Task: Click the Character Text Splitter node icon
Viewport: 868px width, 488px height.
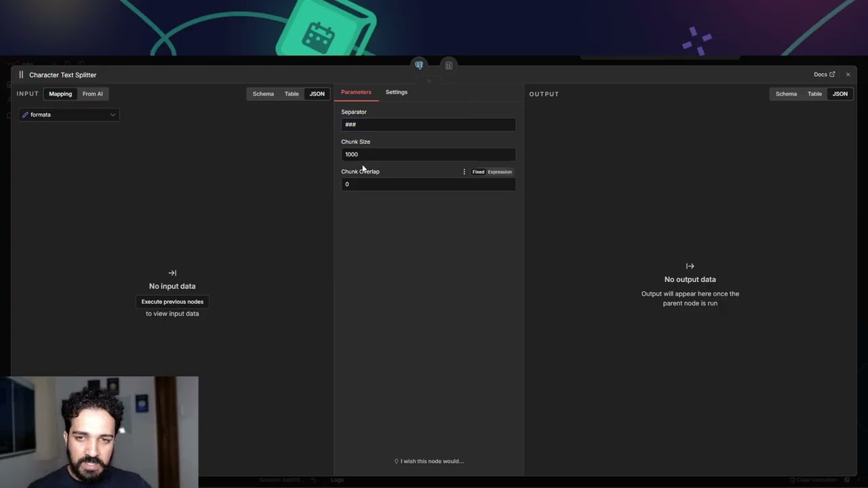Action: (x=21, y=75)
